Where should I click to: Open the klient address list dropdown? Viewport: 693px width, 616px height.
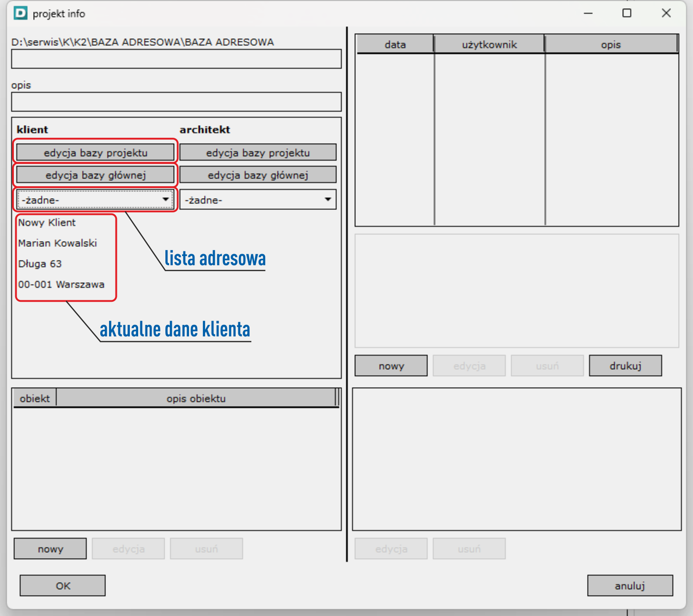click(x=165, y=200)
